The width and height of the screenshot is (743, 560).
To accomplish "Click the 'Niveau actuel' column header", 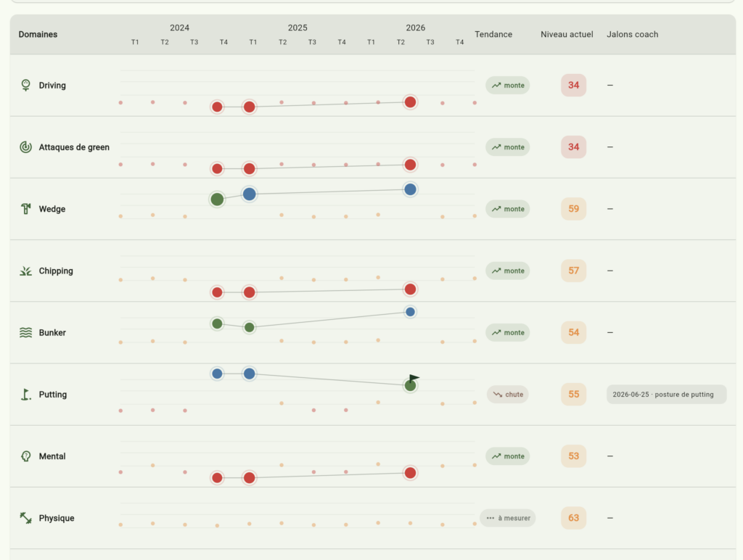I will pyautogui.click(x=567, y=34).
